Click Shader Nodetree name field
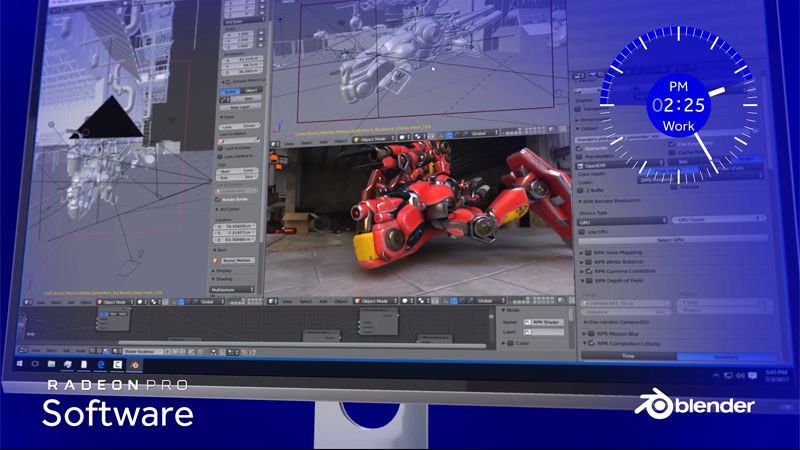800x450 pixels. (x=143, y=352)
